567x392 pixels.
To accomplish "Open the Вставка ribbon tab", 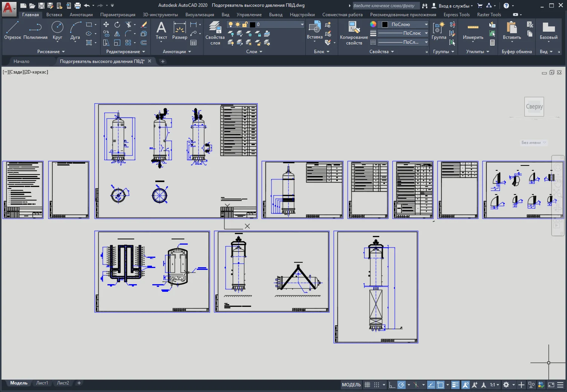I will click(54, 15).
